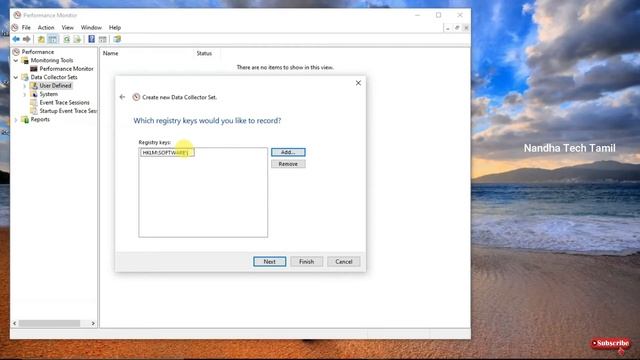Viewport: 640px width, 360px height.
Task: Open the Window menu
Action: click(91, 27)
